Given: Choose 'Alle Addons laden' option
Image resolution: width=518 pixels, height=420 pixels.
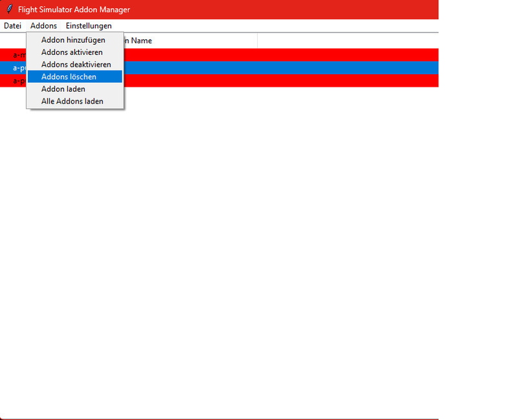Looking at the screenshot, I should (74, 101).
